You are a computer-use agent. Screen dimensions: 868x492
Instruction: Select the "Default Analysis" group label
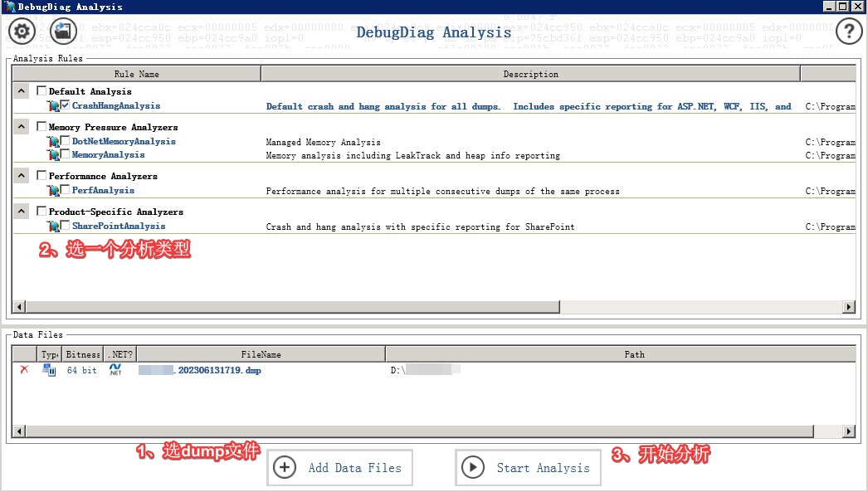coord(90,91)
